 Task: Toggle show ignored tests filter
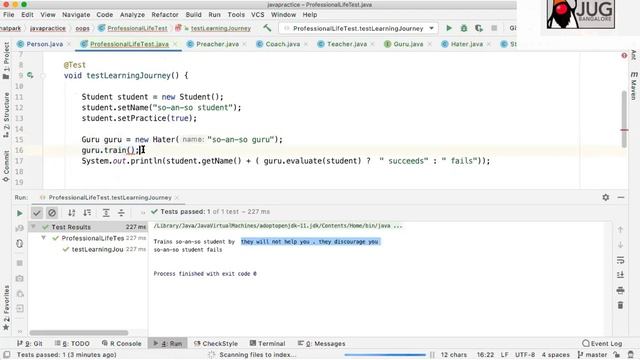pyautogui.click(x=52, y=213)
